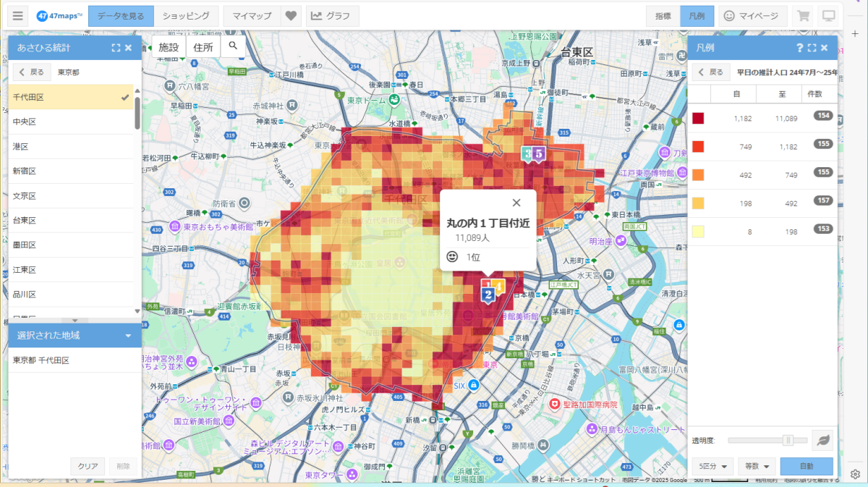Open the hamburger main menu
Image resolution: width=868 pixels, height=487 pixels.
[x=19, y=16]
